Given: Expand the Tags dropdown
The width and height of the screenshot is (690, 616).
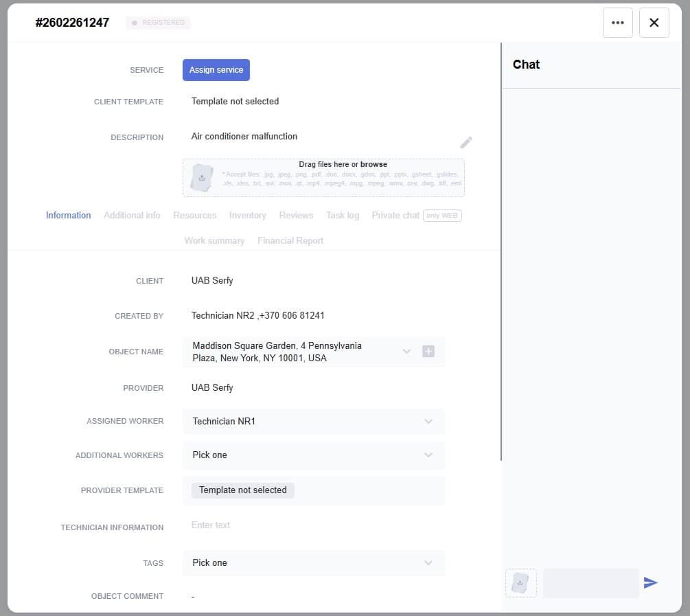Looking at the screenshot, I should [428, 563].
